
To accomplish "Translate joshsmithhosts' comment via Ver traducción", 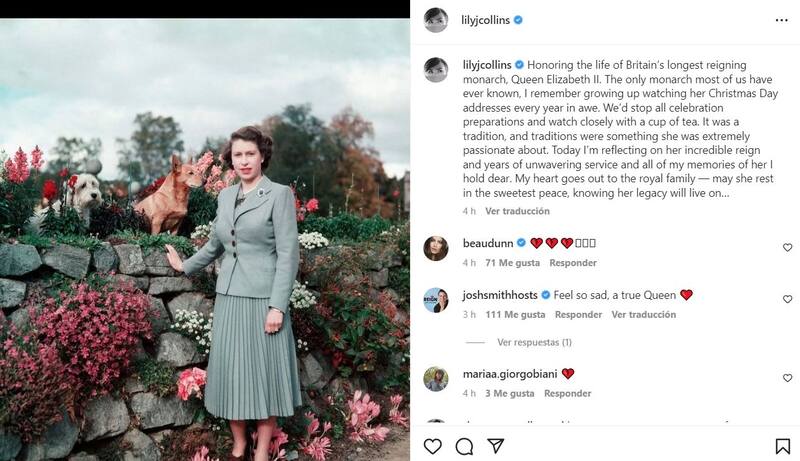I will pyautogui.click(x=644, y=315).
